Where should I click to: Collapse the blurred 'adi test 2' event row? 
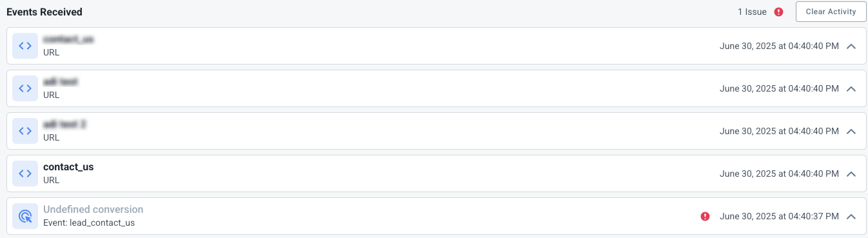(x=851, y=132)
